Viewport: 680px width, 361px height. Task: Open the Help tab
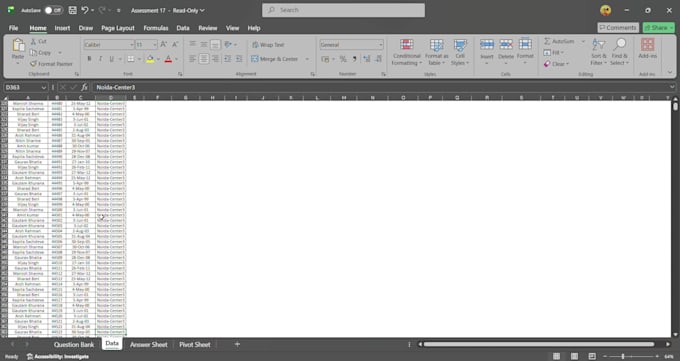point(254,28)
